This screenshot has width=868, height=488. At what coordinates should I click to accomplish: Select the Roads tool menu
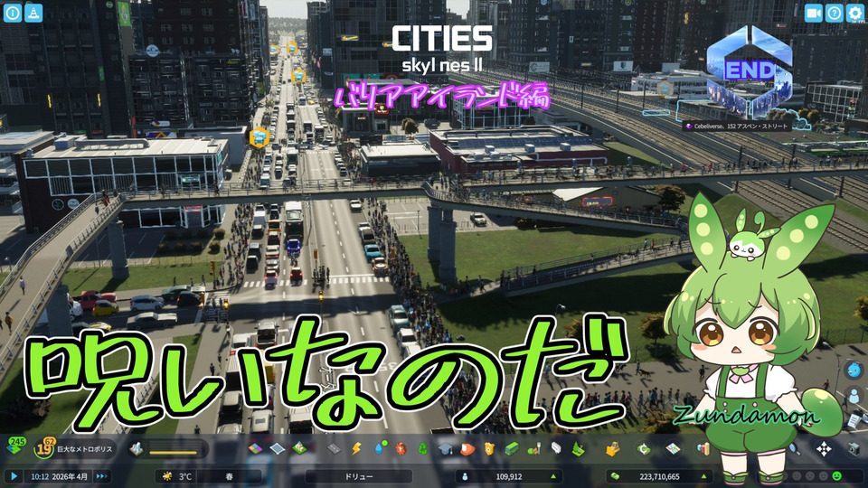click(334, 449)
